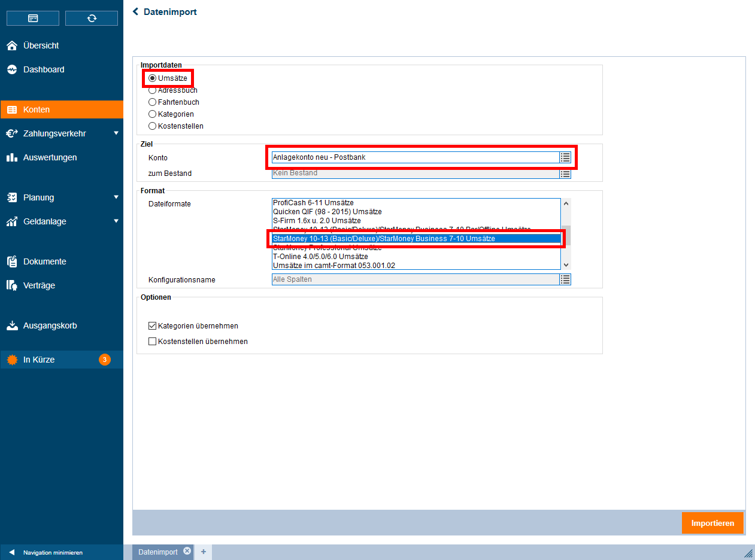Open the zum Bestand list selector button
755x560 pixels.
tap(565, 174)
